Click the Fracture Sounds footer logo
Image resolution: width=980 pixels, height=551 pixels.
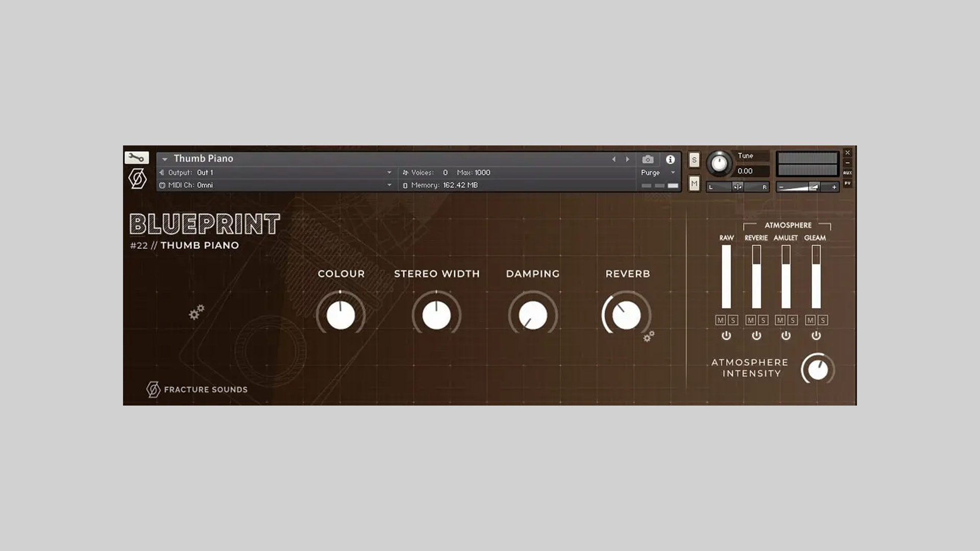coord(197,389)
